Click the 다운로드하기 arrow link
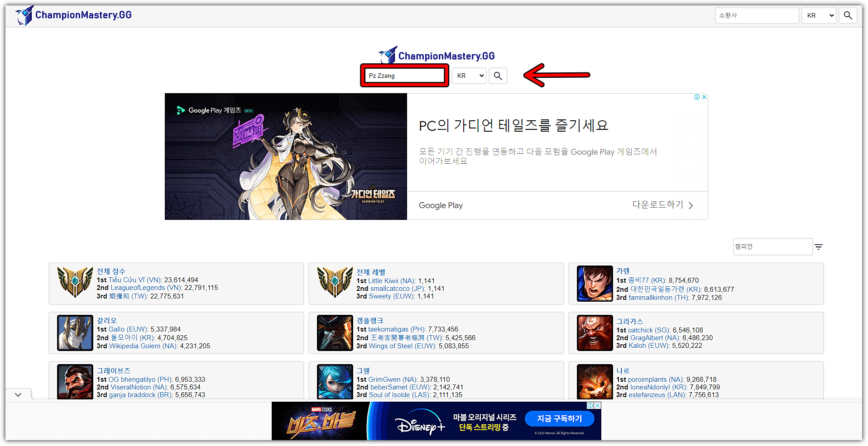Image resolution: width=868 pixels, height=446 pixels. pos(663,205)
